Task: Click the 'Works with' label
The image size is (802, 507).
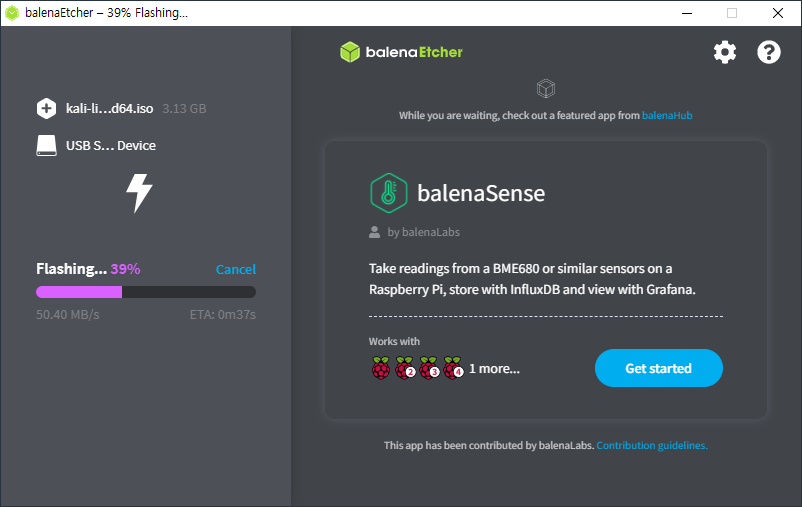Action: [x=394, y=341]
